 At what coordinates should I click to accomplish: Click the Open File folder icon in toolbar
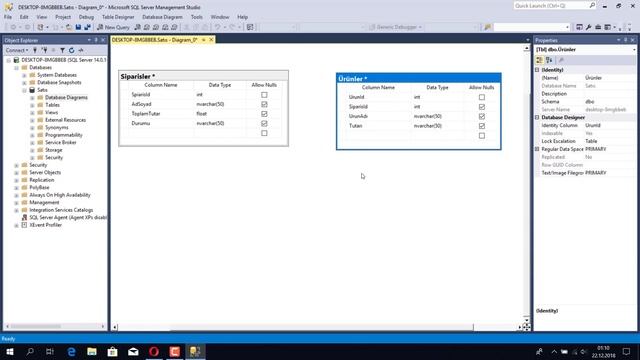click(69, 27)
